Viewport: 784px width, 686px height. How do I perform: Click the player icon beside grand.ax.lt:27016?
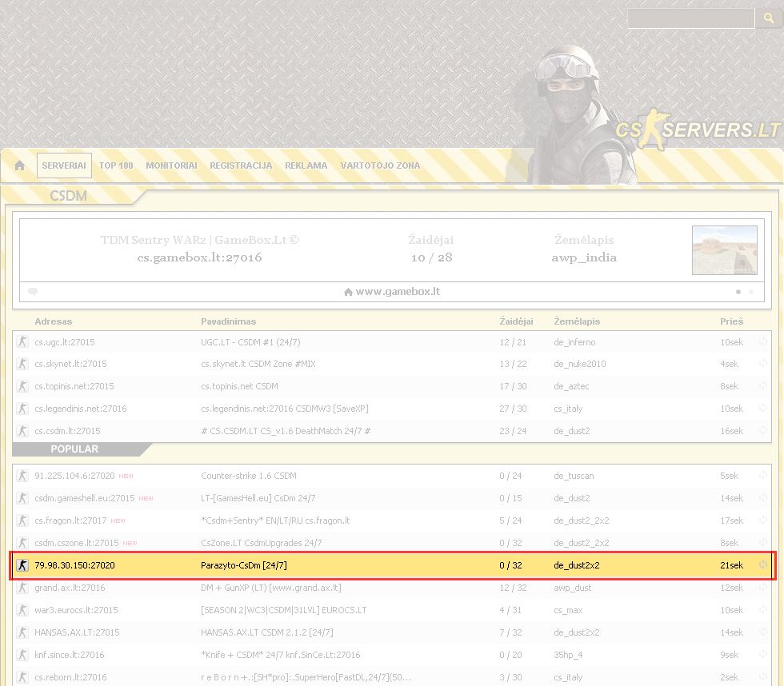(22, 588)
